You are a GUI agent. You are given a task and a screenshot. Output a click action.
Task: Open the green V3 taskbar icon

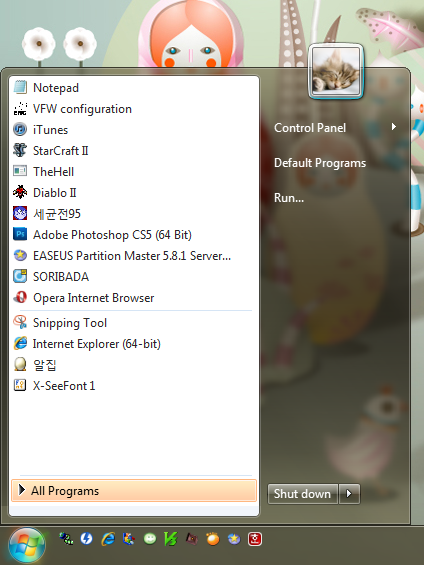click(171, 539)
